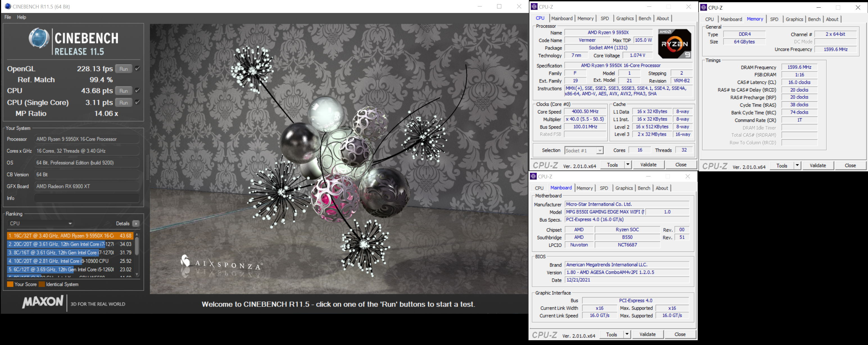This screenshot has height=345, width=868.
Task: Run the CPU Single Core benchmark
Action: 124,103
